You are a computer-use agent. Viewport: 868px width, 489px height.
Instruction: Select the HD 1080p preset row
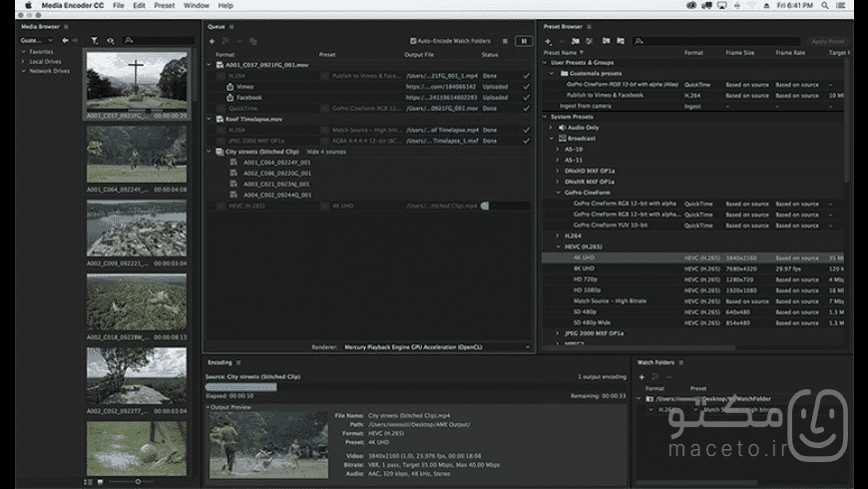tap(694, 290)
